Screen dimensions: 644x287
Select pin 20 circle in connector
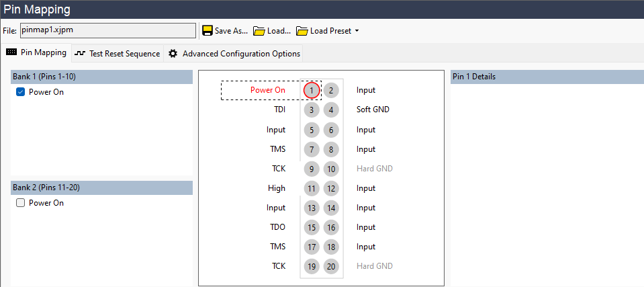tap(331, 266)
